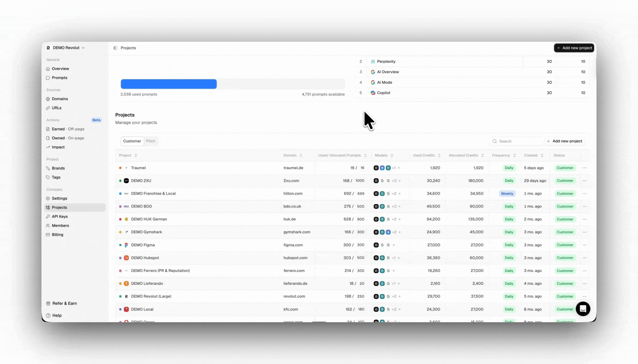
Task: Click the API Keys icon in the sidebar
Action: coord(48,217)
